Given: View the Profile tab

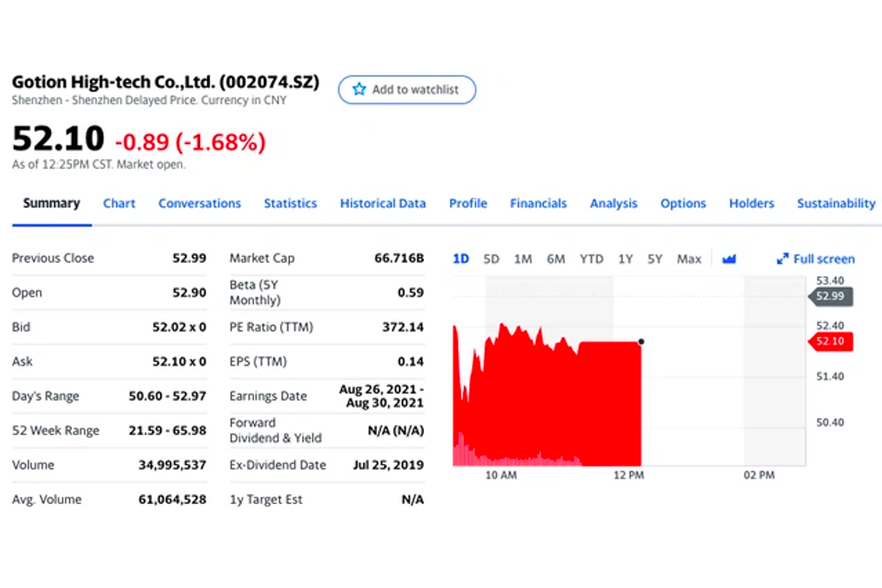Looking at the screenshot, I should [x=468, y=204].
